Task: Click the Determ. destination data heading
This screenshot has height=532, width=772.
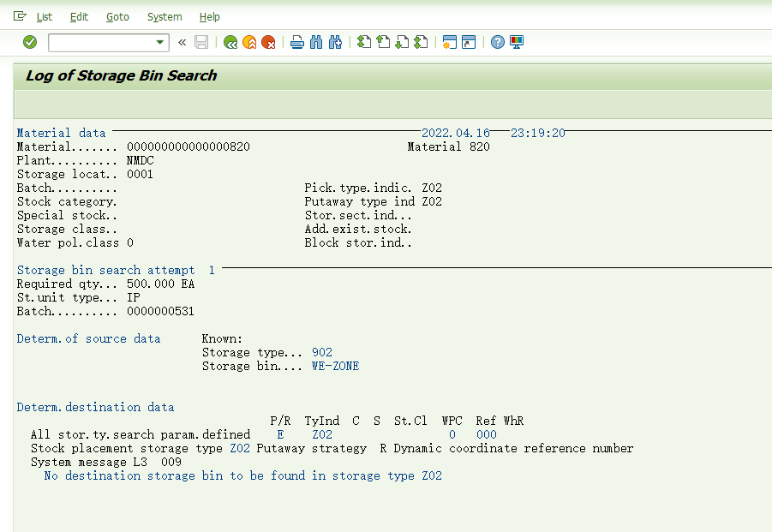Action: click(95, 408)
